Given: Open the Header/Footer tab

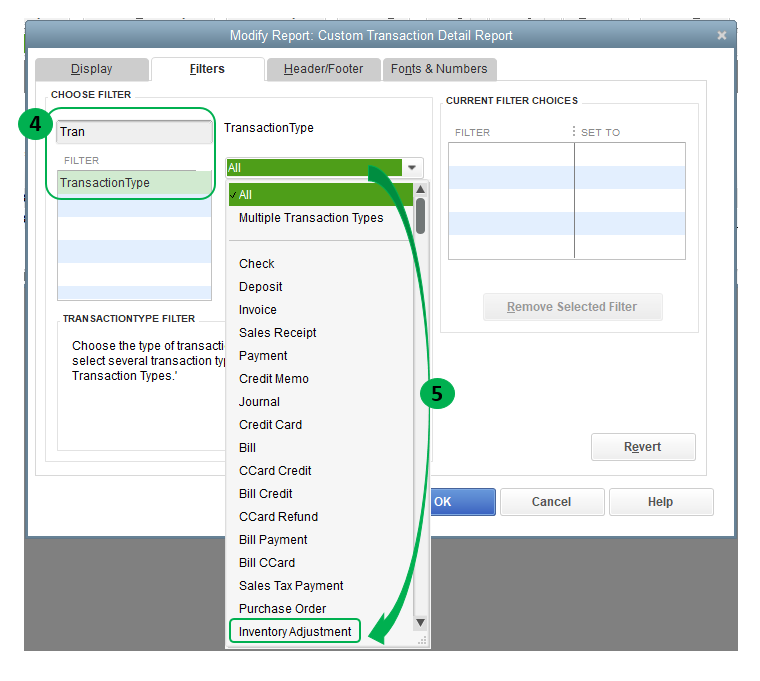Looking at the screenshot, I should 323,69.
